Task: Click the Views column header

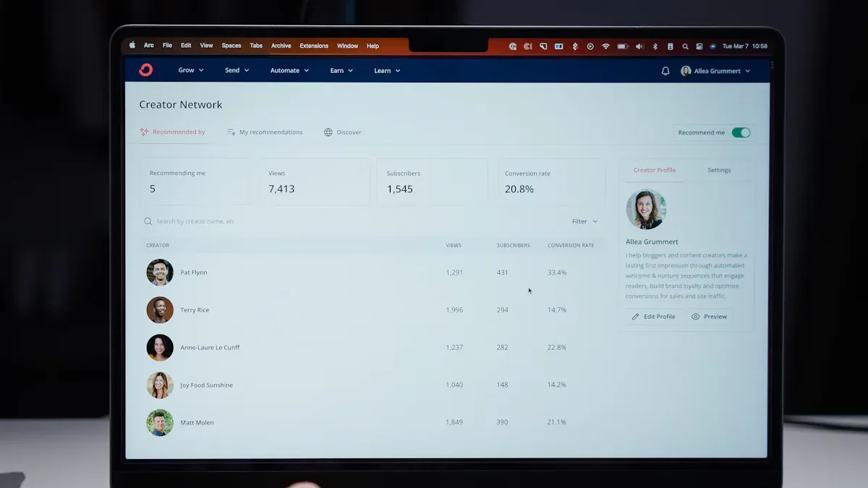Action: (454, 246)
